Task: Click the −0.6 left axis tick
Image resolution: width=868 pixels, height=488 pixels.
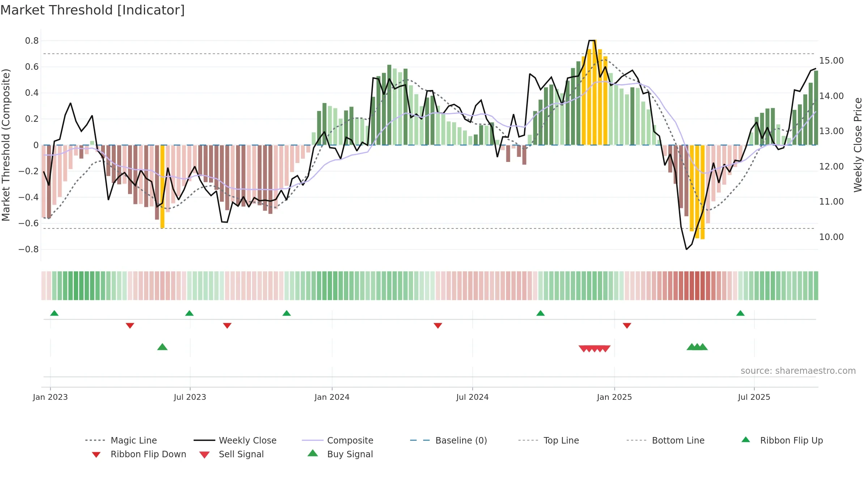Action: click(x=29, y=223)
